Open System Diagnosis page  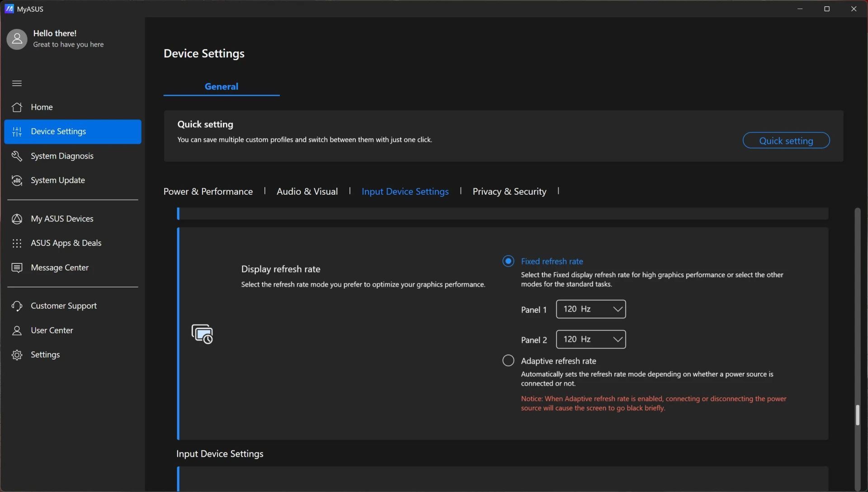pos(73,156)
